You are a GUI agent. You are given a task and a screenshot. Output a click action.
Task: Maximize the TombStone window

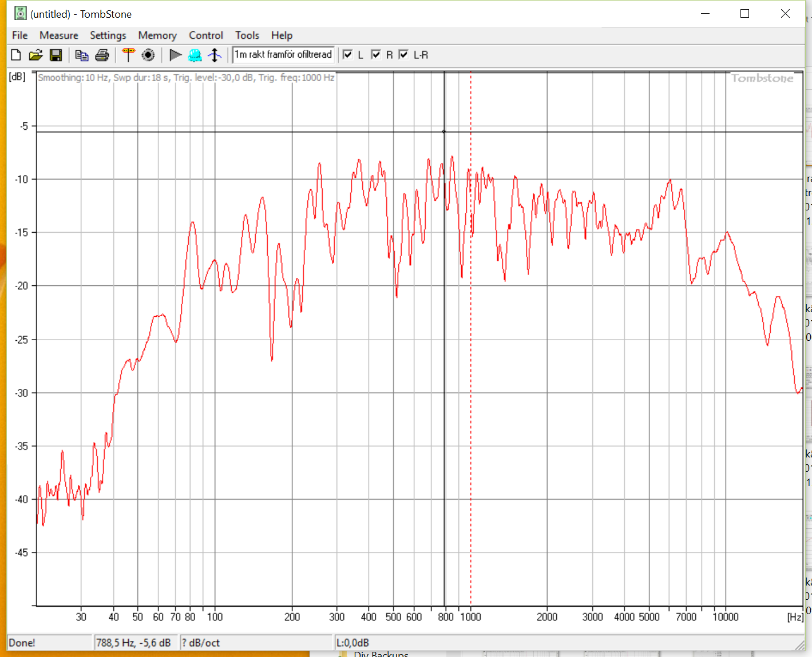click(745, 14)
